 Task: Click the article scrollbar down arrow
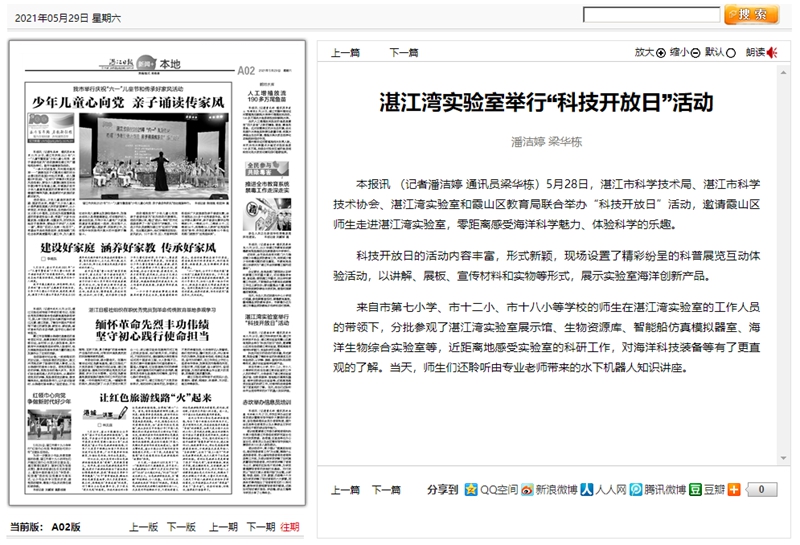pos(784,458)
